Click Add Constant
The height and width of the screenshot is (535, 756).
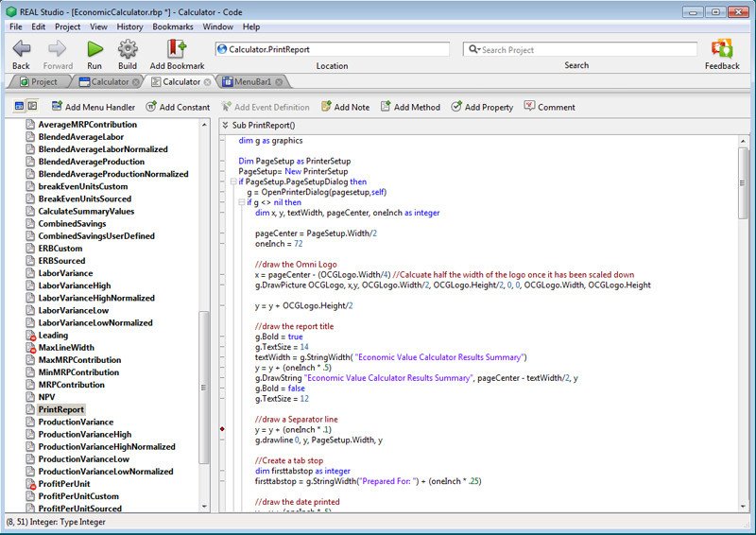point(178,107)
